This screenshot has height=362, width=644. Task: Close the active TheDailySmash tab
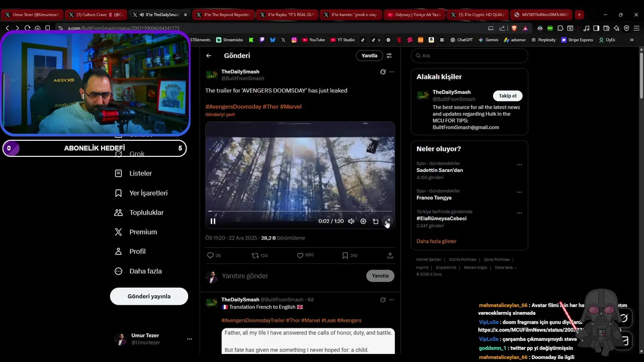point(185,15)
